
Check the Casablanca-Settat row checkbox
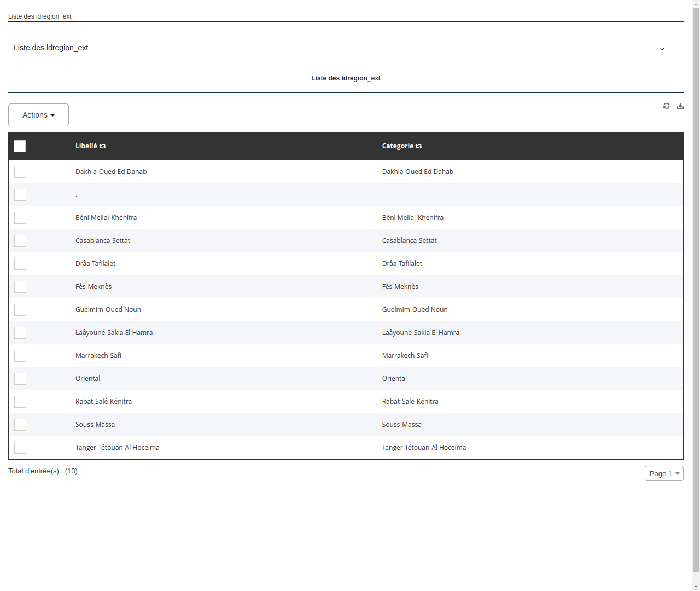20,240
